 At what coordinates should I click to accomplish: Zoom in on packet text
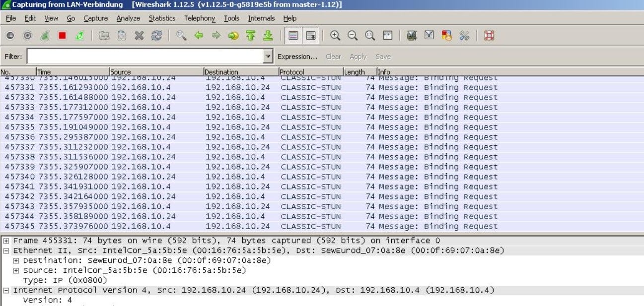point(336,36)
